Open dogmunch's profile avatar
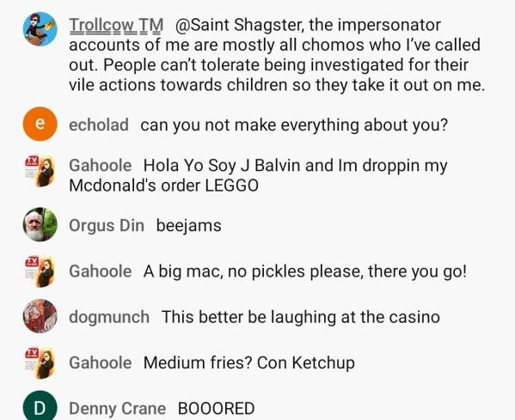Image resolution: width=515 pixels, height=420 pixels. tap(40, 316)
